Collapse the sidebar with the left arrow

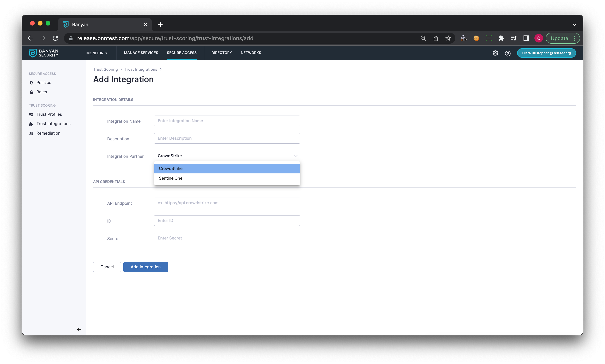click(x=79, y=330)
